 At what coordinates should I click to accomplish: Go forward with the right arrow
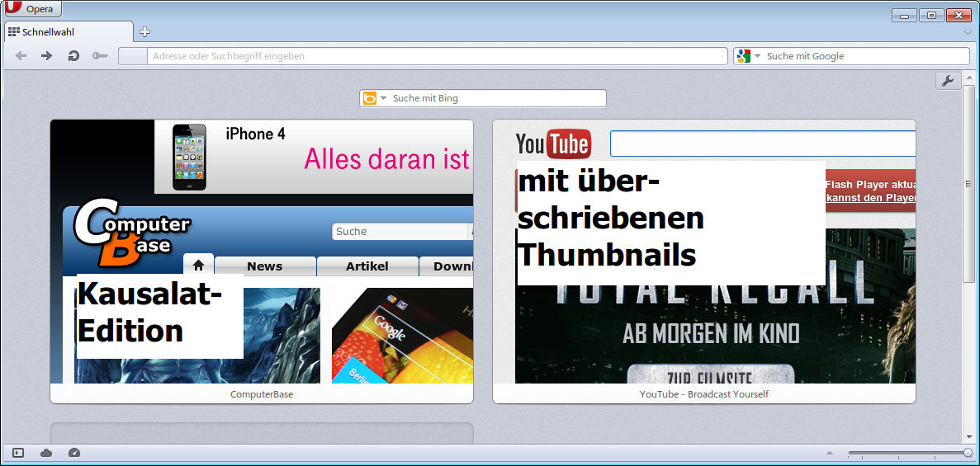click(46, 55)
